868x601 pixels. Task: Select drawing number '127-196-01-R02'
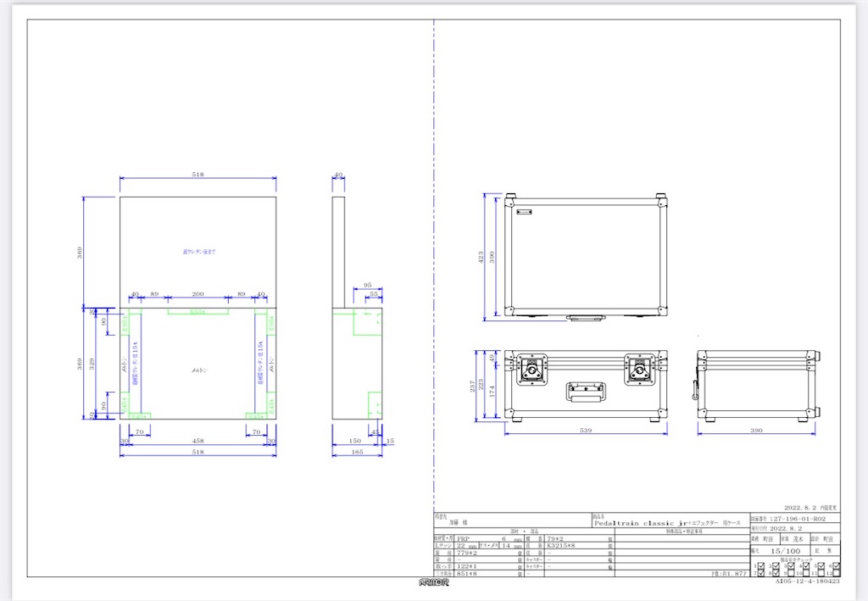(x=798, y=519)
